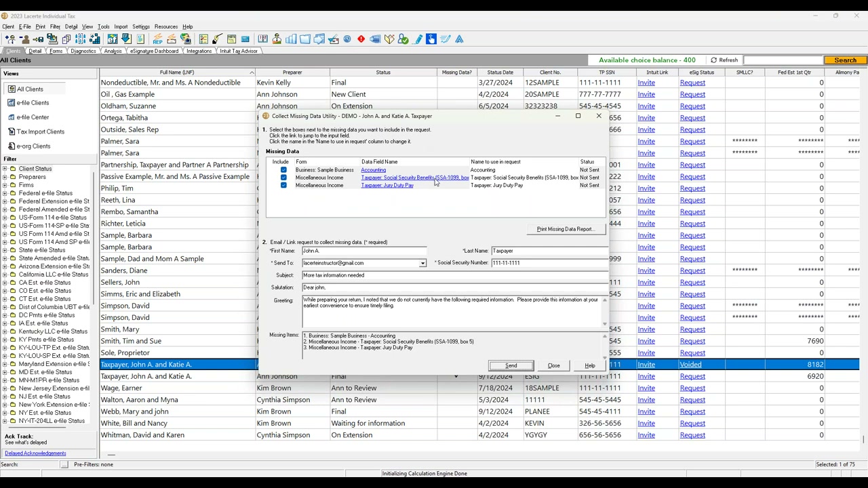Click the globe with person toolbar icon

[185, 39]
